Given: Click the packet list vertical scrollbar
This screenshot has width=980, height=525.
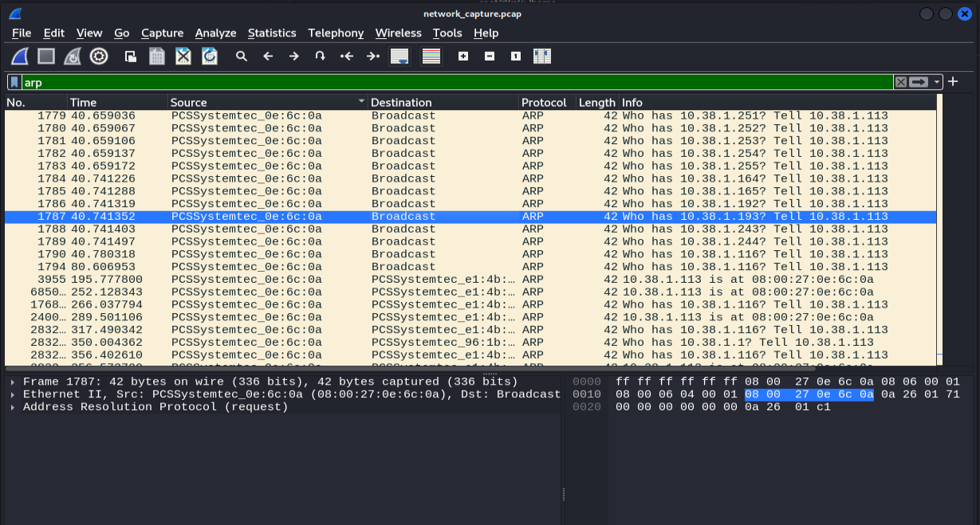Looking at the screenshot, I should point(939,231).
